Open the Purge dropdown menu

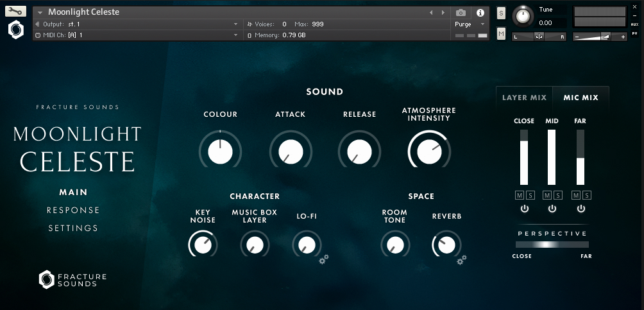pos(470,24)
